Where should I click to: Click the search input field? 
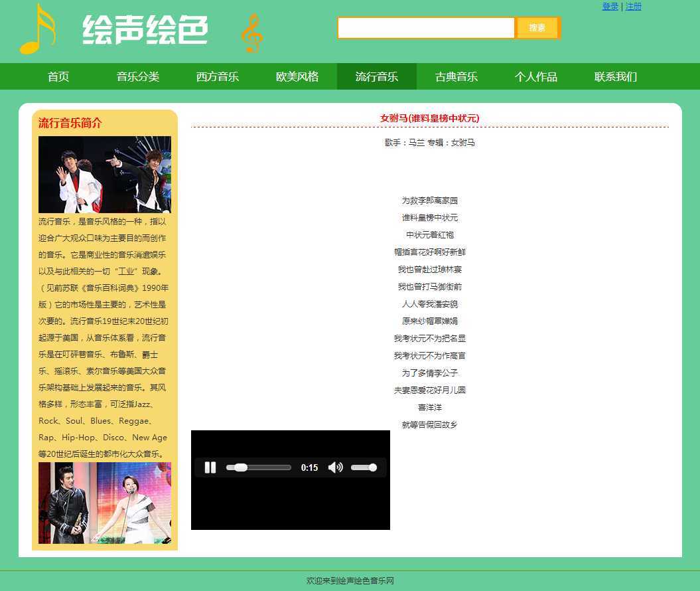tap(426, 28)
